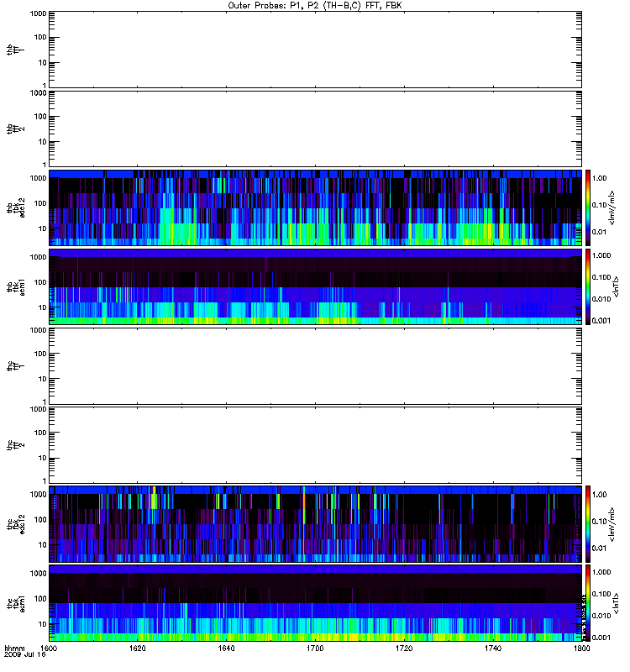Click the 0.01 value on thc edc12 color bar
Screen dimensions: 630x672
pos(599,549)
